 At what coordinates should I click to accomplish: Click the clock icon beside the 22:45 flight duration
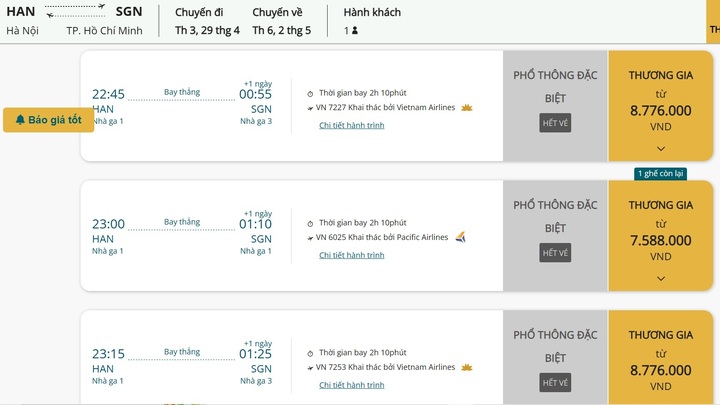310,93
